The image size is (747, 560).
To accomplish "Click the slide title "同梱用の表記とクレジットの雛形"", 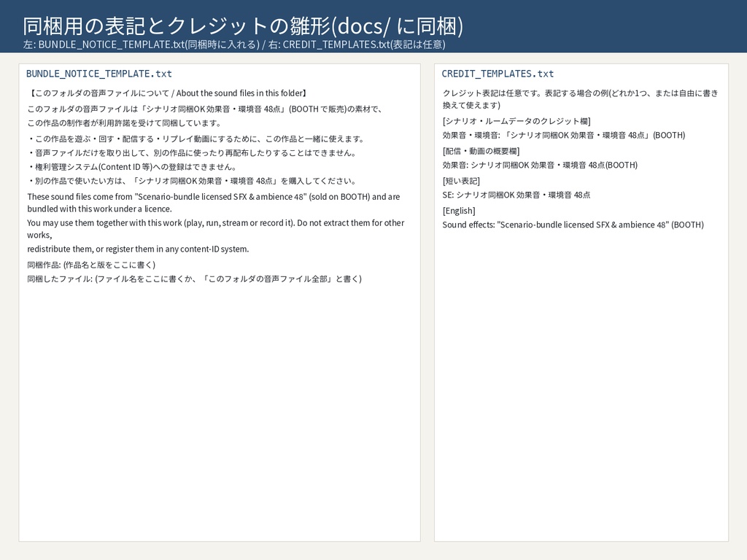I will click(x=243, y=26).
